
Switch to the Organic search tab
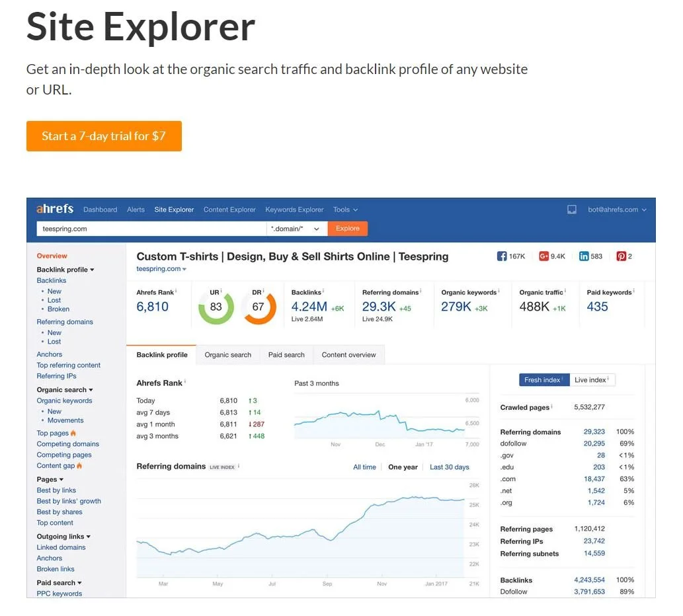pyautogui.click(x=228, y=355)
